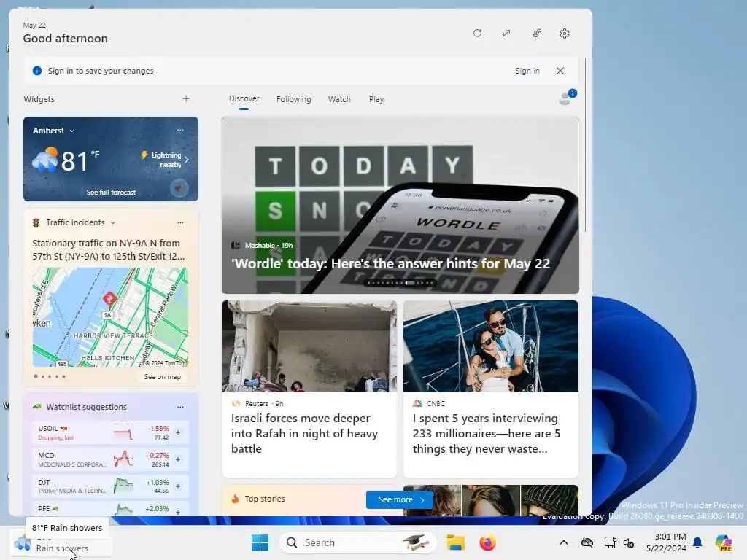Open Weather widget more options
The image size is (747, 560).
180,130
